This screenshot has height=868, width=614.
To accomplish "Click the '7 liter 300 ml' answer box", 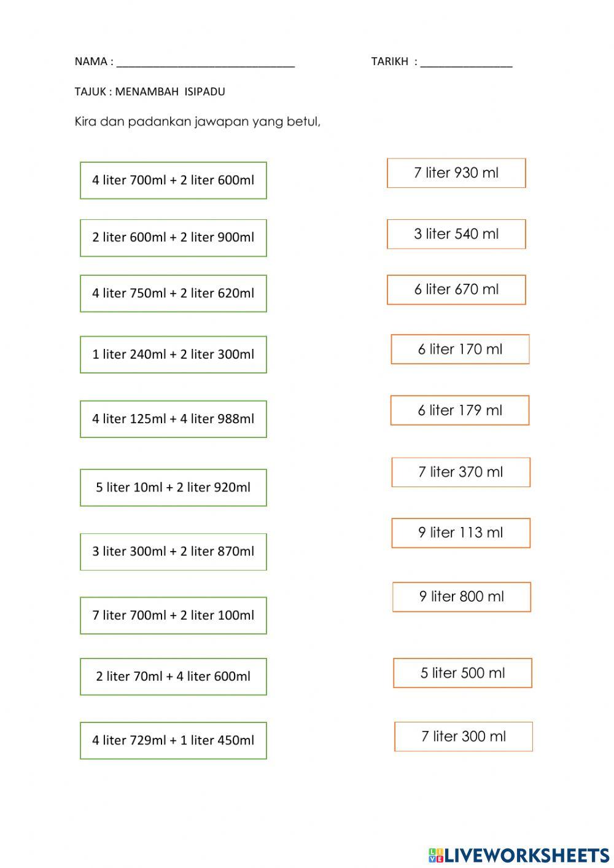I will point(464,737).
